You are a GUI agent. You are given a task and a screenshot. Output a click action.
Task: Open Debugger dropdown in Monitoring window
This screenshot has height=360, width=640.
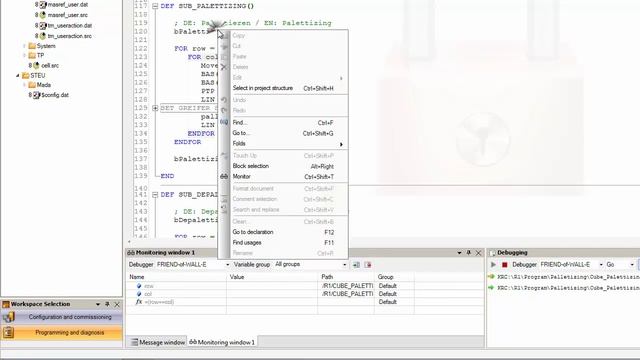[227, 265]
